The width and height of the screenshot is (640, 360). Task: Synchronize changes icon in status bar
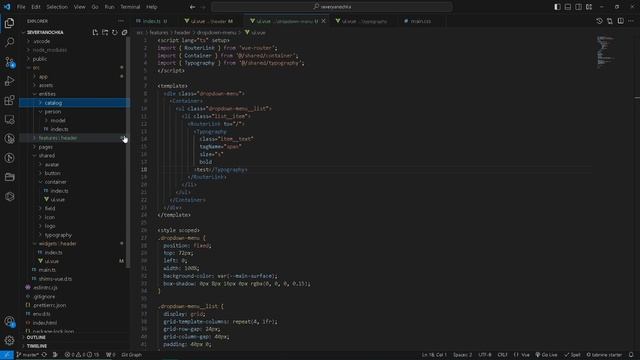(44, 355)
